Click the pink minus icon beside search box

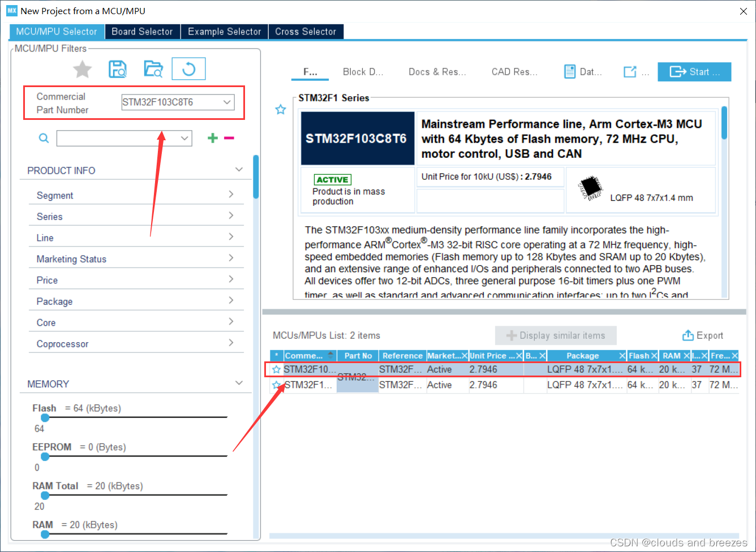pos(229,138)
